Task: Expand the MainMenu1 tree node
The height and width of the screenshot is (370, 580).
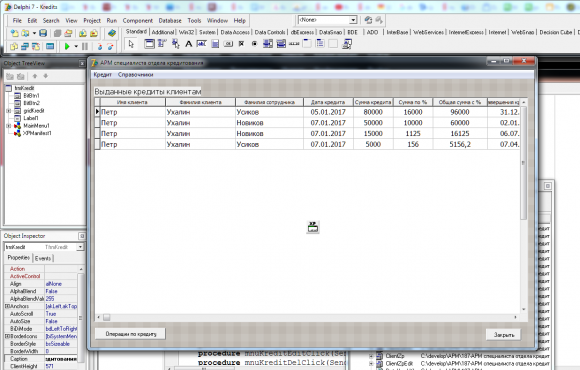Action: (9, 126)
